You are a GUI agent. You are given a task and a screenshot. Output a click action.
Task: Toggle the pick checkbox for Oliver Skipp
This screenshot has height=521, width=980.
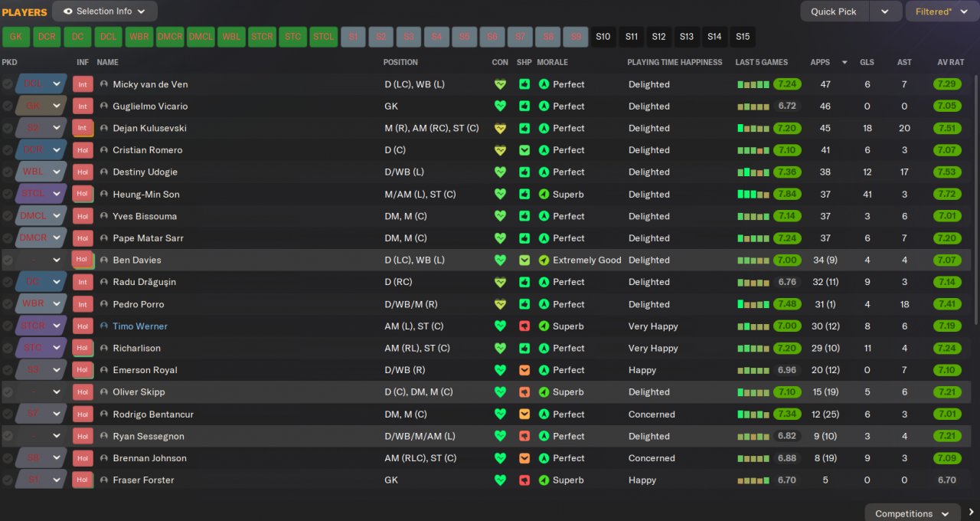tap(8, 392)
